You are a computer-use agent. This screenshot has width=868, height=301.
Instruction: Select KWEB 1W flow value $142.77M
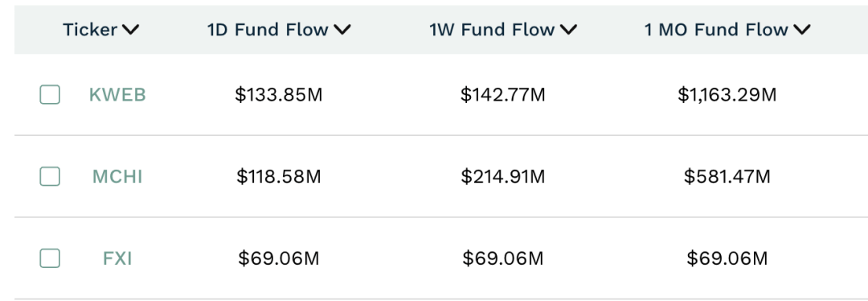pyautogui.click(x=502, y=95)
